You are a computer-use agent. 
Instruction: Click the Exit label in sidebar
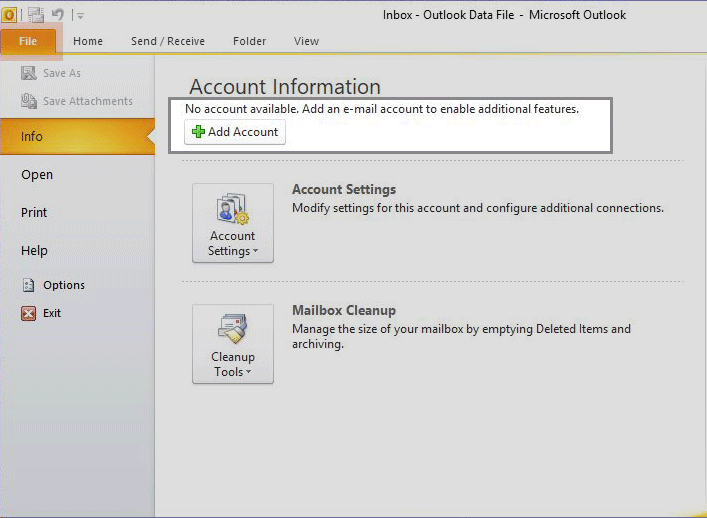(52, 313)
